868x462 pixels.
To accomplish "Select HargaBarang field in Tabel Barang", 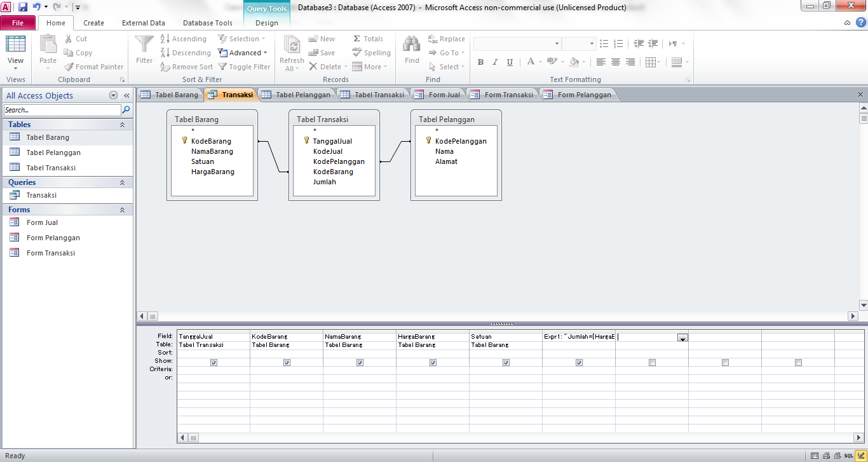I will tap(212, 172).
